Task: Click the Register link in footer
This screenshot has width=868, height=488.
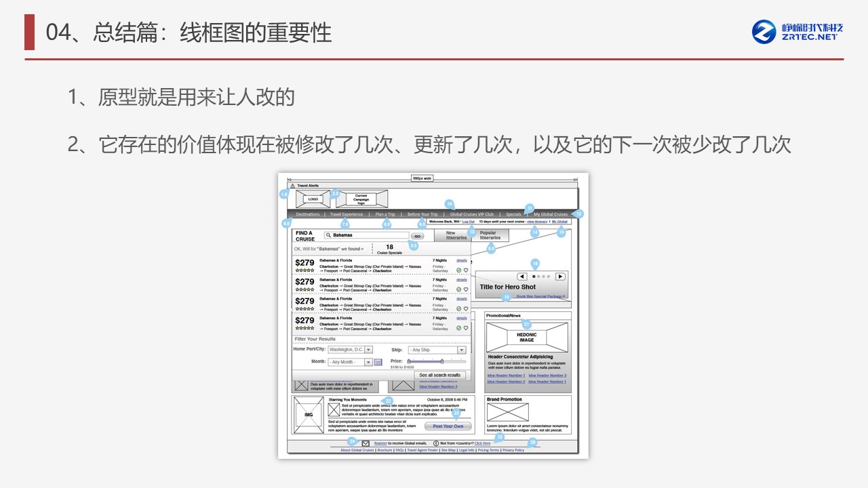Action: (x=380, y=443)
